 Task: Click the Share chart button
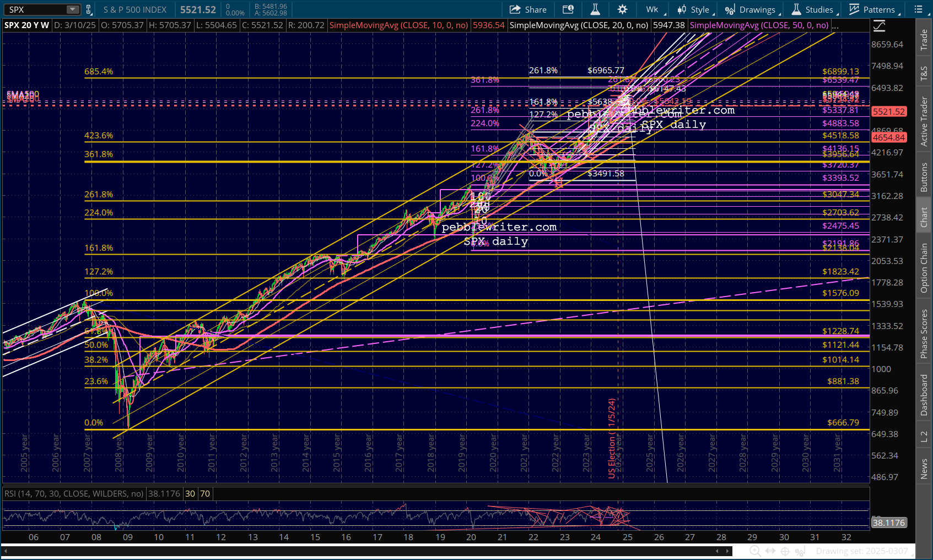click(x=528, y=9)
